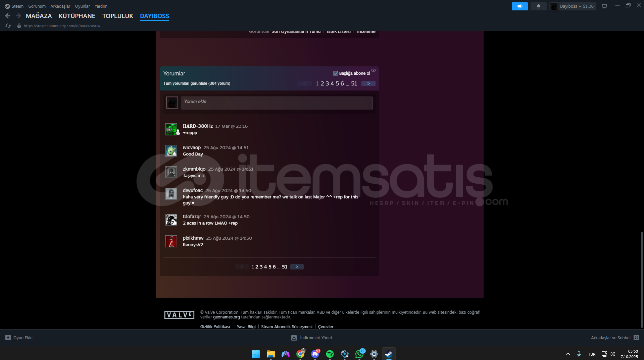The width and height of the screenshot is (644, 360).
Task: Open Yasal Bilgi link
Action: [x=246, y=327]
